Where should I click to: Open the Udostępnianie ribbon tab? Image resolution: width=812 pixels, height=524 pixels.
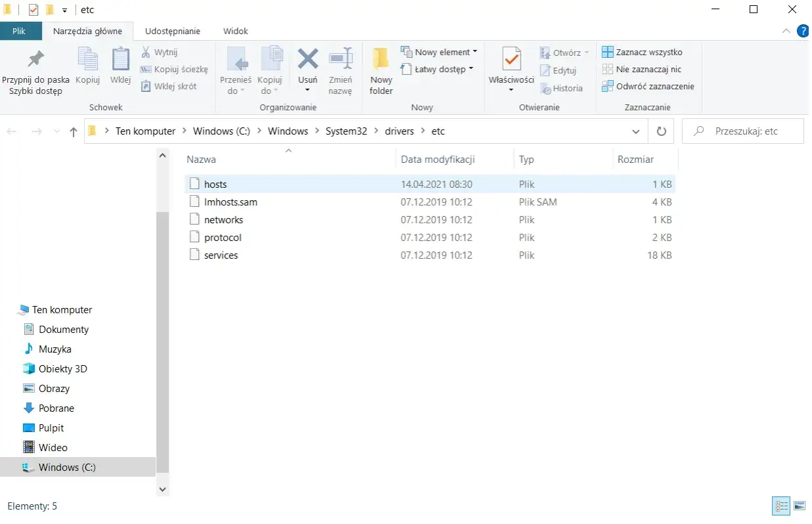click(x=173, y=31)
